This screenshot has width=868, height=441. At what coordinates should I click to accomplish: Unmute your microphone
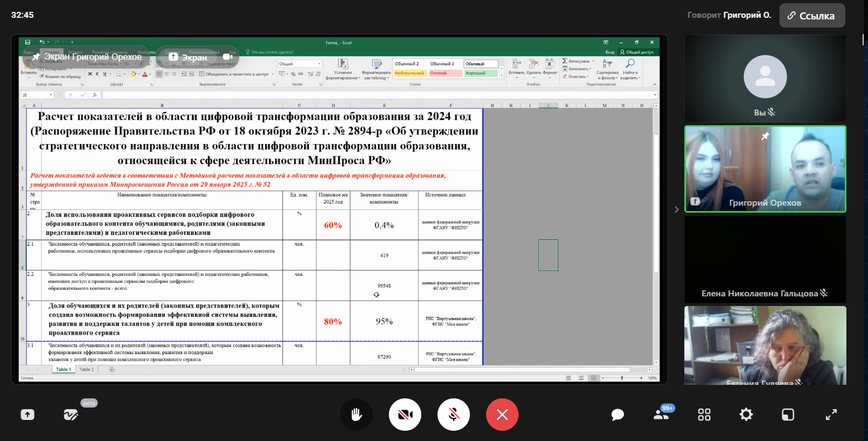click(x=454, y=415)
